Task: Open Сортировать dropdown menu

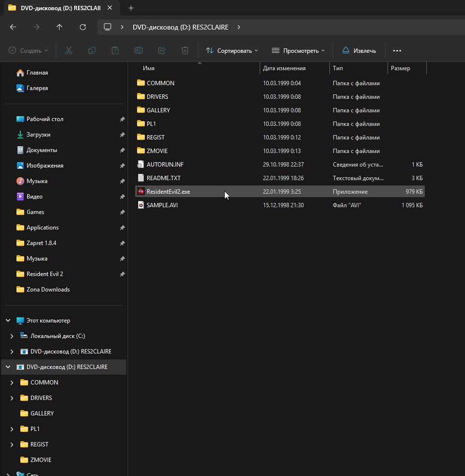Action: (x=232, y=50)
